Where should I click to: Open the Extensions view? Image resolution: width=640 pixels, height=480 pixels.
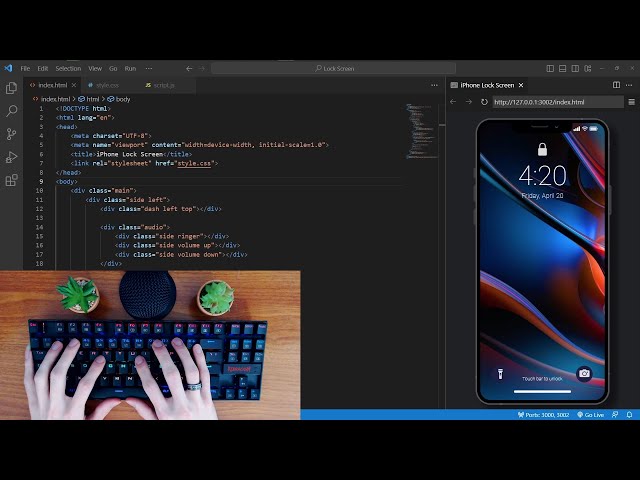click(x=11, y=180)
